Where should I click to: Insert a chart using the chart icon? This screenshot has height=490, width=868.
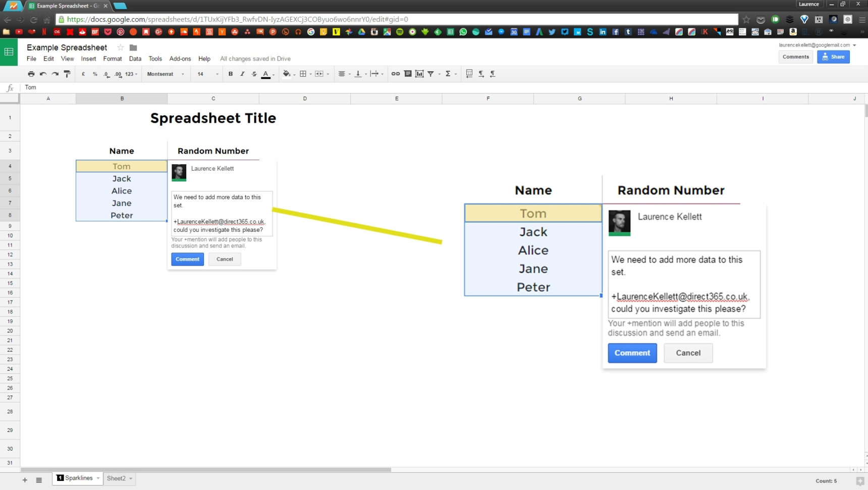point(419,74)
